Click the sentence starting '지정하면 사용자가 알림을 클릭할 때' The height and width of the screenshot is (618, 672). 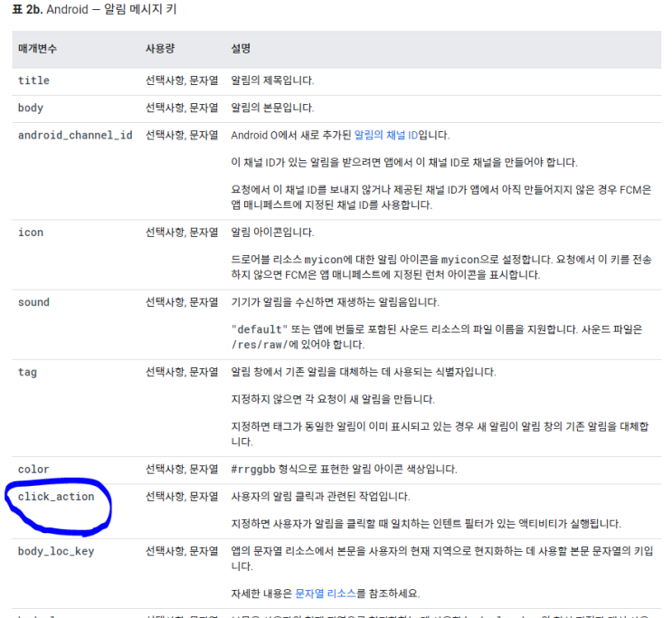426,524
